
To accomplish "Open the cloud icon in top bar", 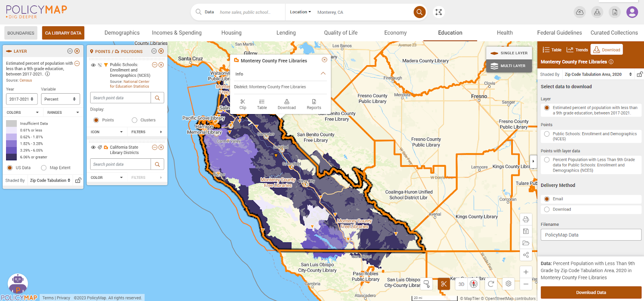I will coord(580,12).
